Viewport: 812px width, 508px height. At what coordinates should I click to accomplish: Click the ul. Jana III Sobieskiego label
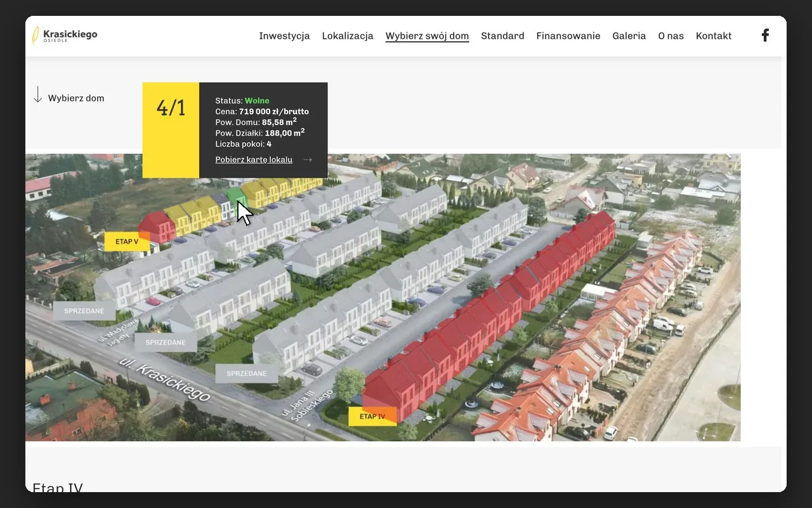[x=307, y=405]
